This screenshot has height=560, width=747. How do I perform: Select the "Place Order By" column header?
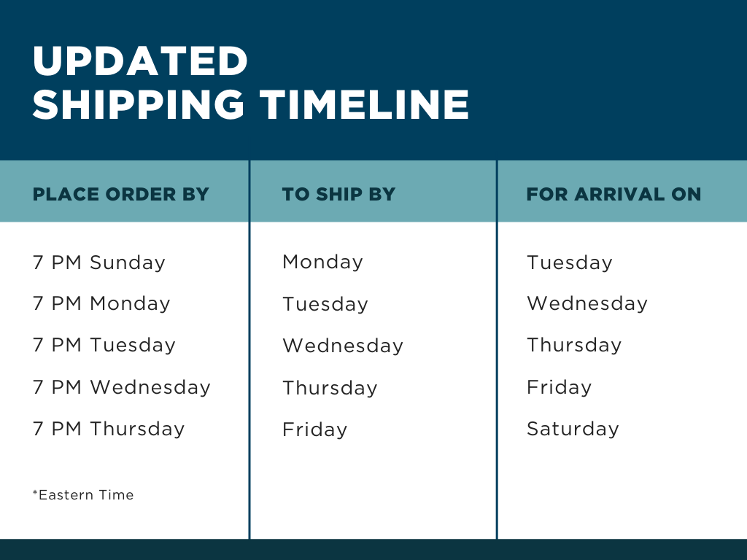point(121,195)
